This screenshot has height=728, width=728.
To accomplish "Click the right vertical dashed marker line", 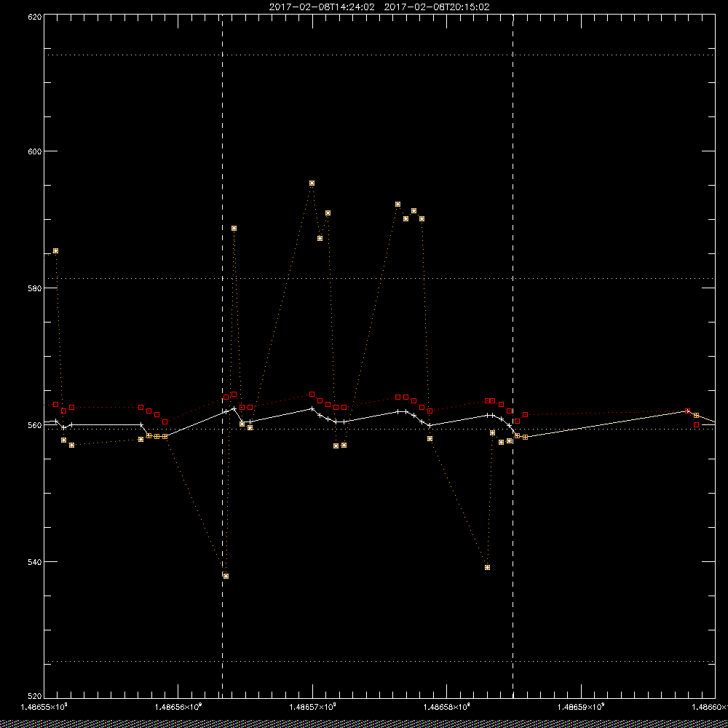I will tap(513, 355).
